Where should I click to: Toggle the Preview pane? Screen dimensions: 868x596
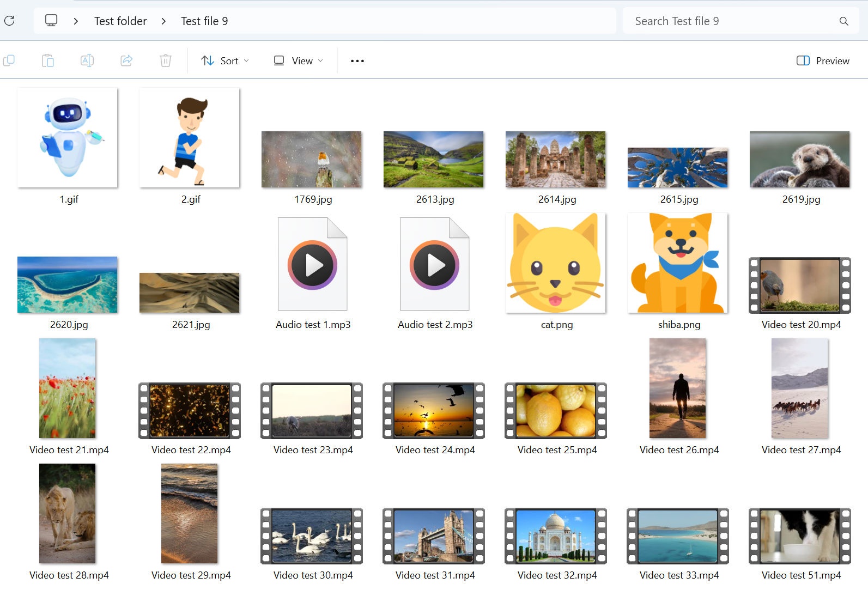[x=823, y=60]
